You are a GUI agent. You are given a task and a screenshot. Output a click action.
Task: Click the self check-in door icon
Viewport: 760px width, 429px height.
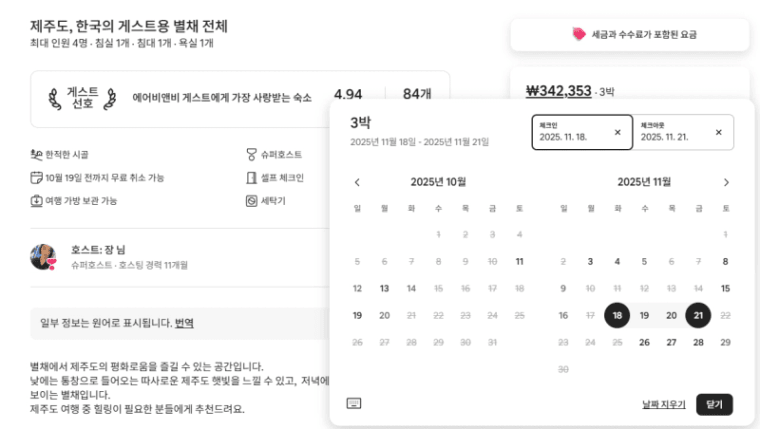tap(251, 178)
